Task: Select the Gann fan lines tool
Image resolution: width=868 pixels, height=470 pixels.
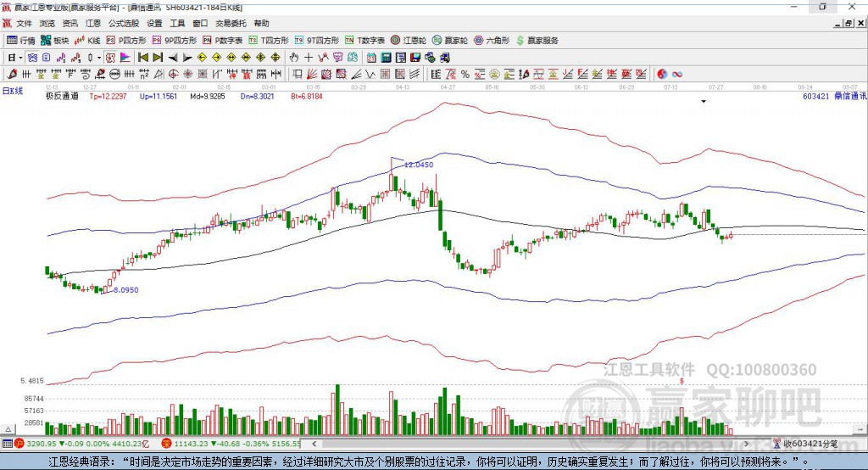Action: pyautogui.click(x=312, y=74)
